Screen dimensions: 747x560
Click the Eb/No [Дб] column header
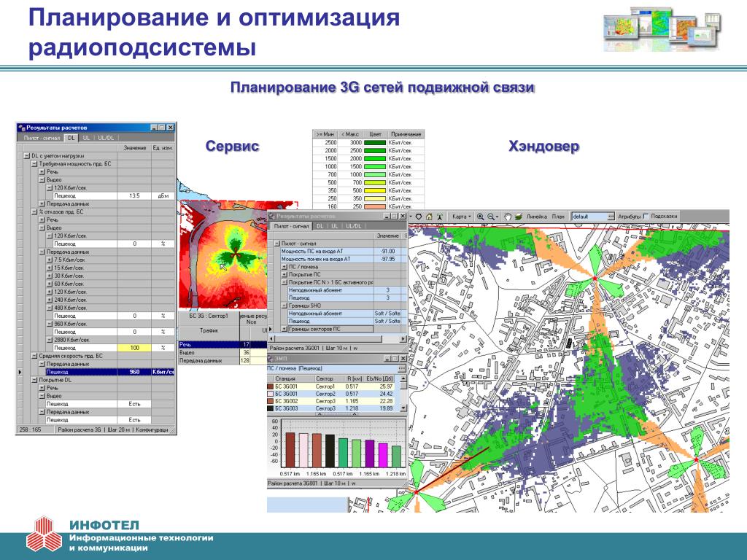[379, 378]
